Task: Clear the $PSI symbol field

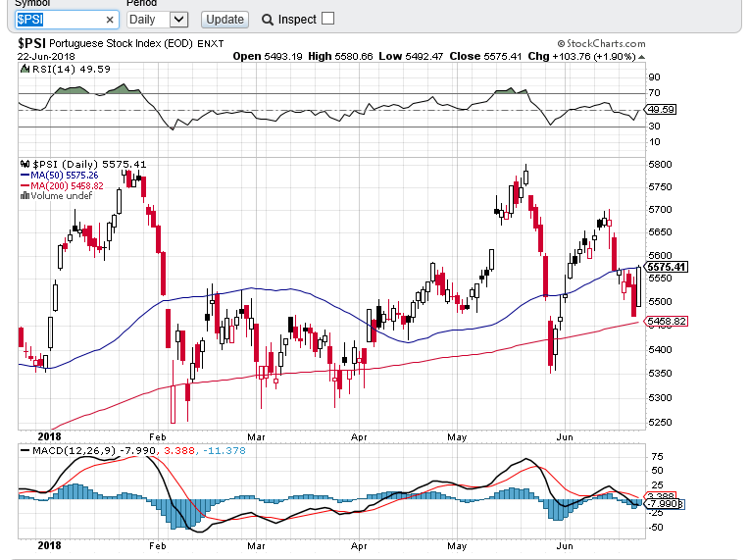Action: [110, 20]
